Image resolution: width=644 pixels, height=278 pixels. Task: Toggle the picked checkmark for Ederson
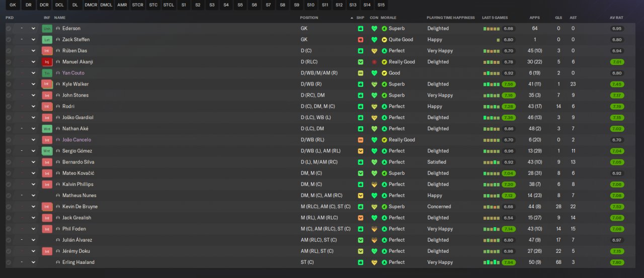pos(8,29)
